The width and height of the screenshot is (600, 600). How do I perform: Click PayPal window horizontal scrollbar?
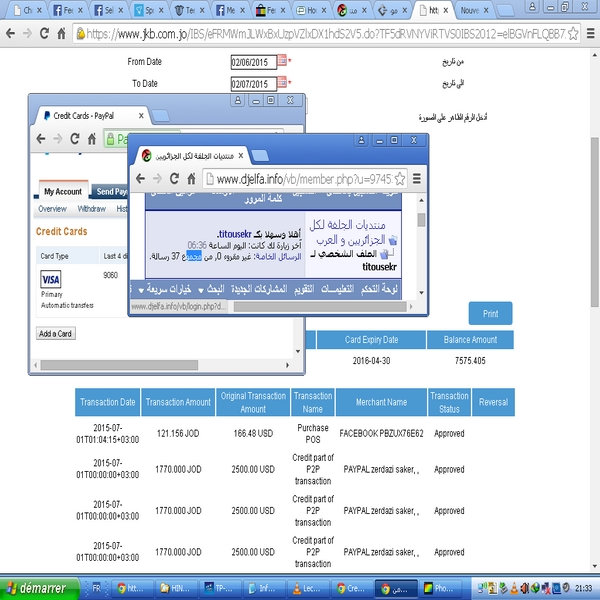pos(119,365)
